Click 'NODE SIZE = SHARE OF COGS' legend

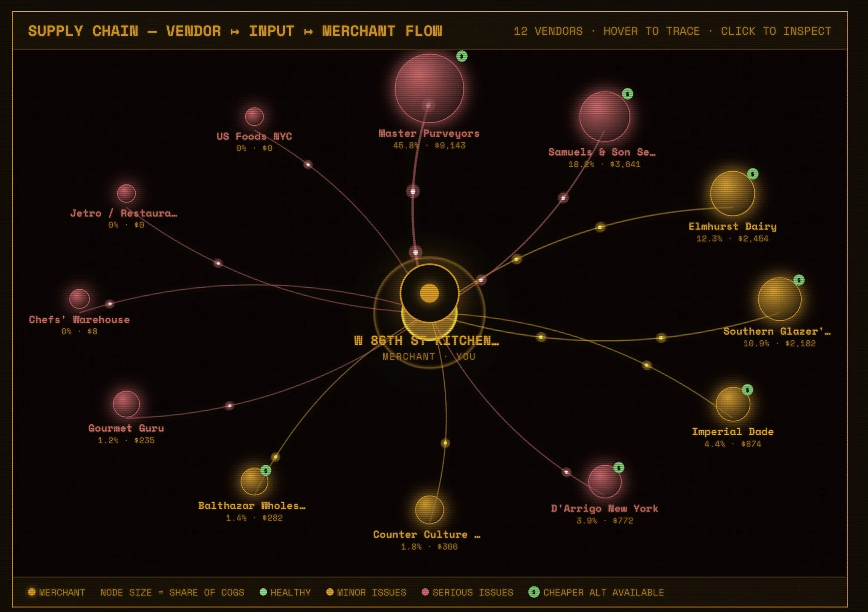(172, 592)
